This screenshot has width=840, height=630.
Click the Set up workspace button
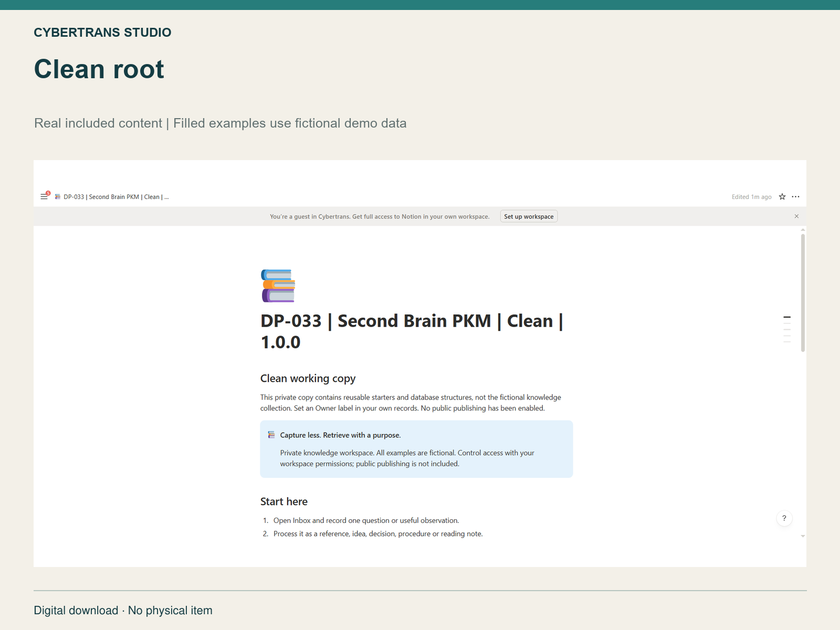[529, 216]
